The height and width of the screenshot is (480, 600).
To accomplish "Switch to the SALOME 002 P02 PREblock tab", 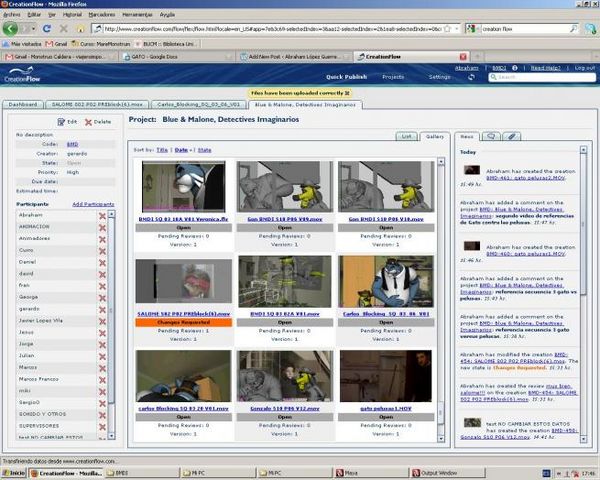I will coord(97,104).
